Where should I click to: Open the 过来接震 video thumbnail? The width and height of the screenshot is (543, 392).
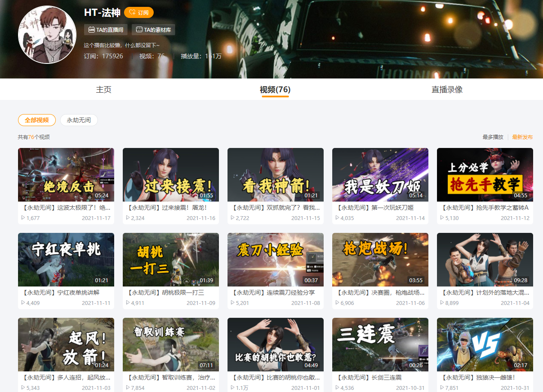171,175
